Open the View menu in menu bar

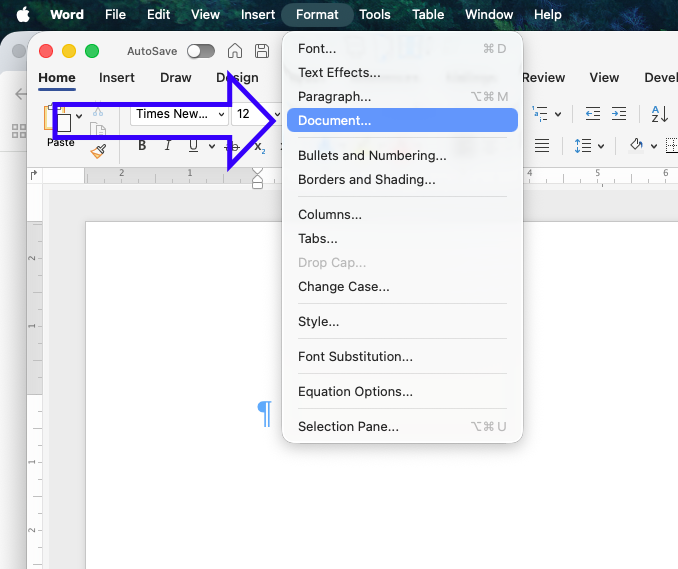point(205,14)
